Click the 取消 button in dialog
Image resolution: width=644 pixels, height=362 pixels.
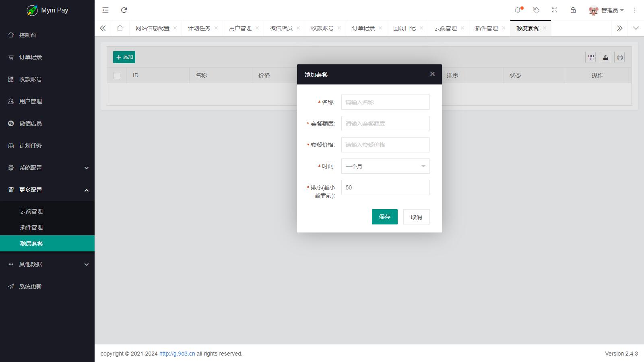(x=416, y=217)
